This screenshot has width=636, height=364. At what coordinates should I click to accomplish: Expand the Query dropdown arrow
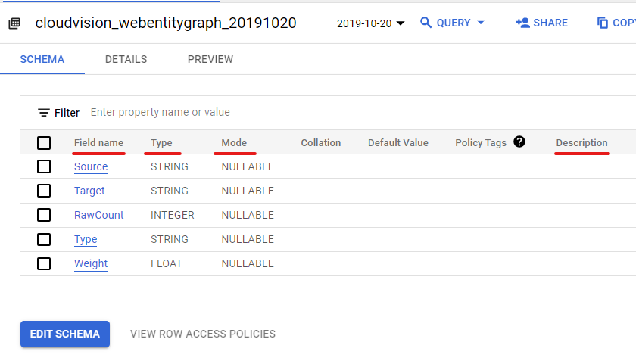481,23
